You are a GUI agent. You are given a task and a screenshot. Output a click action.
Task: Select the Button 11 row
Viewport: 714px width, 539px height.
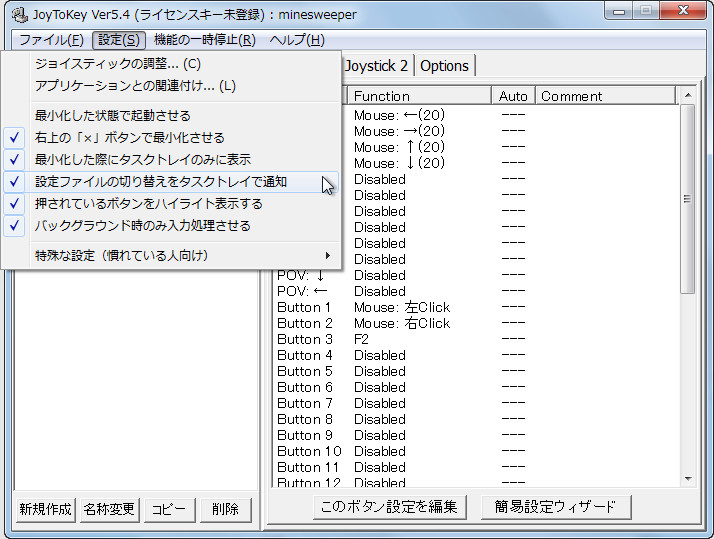click(476, 467)
